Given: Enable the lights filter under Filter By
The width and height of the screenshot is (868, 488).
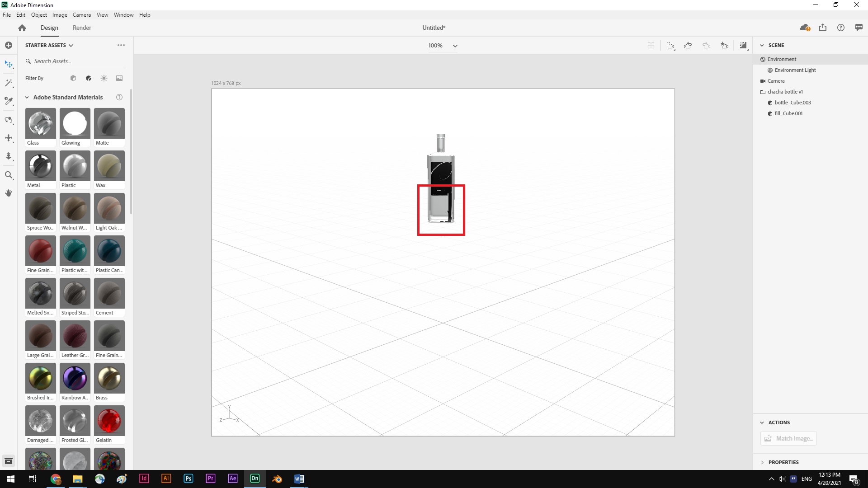Looking at the screenshot, I should coord(104,78).
